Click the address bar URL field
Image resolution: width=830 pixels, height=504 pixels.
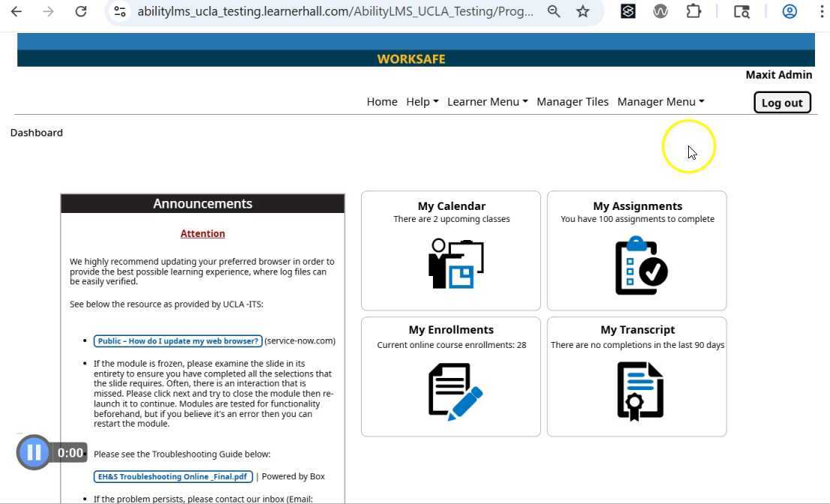pyautogui.click(x=335, y=11)
